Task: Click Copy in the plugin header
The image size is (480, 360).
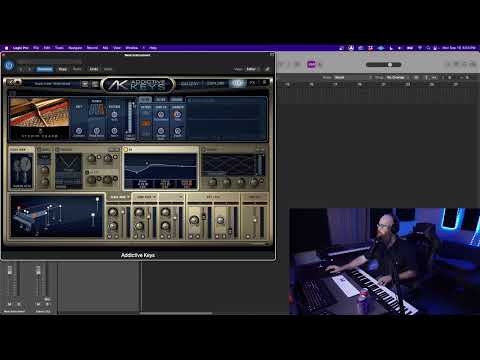Action: click(63, 69)
